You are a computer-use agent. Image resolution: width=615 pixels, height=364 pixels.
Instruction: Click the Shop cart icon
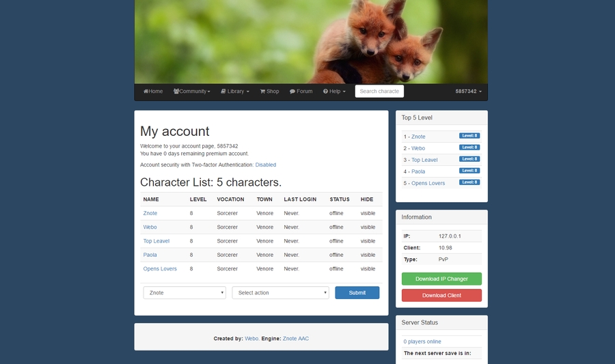point(262,92)
